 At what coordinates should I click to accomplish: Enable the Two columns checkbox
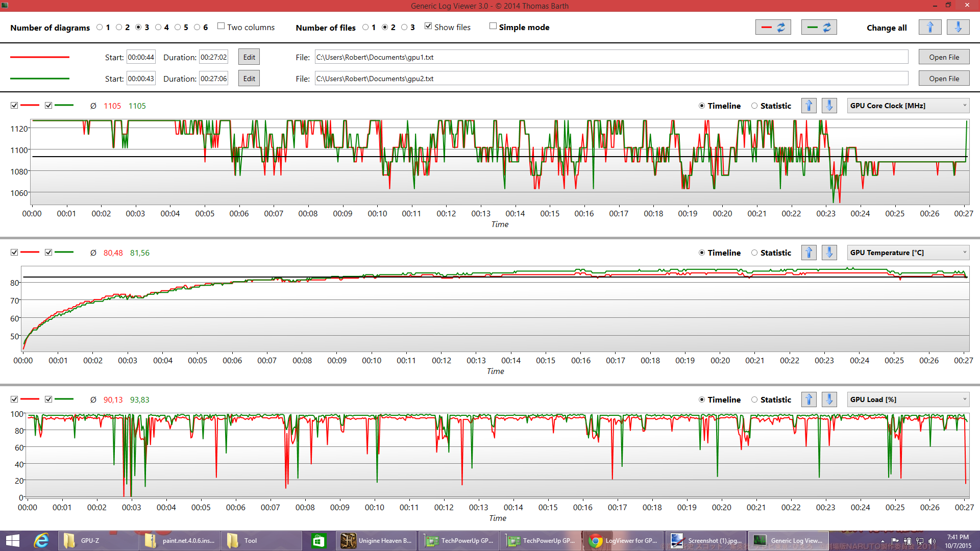pos(221,27)
